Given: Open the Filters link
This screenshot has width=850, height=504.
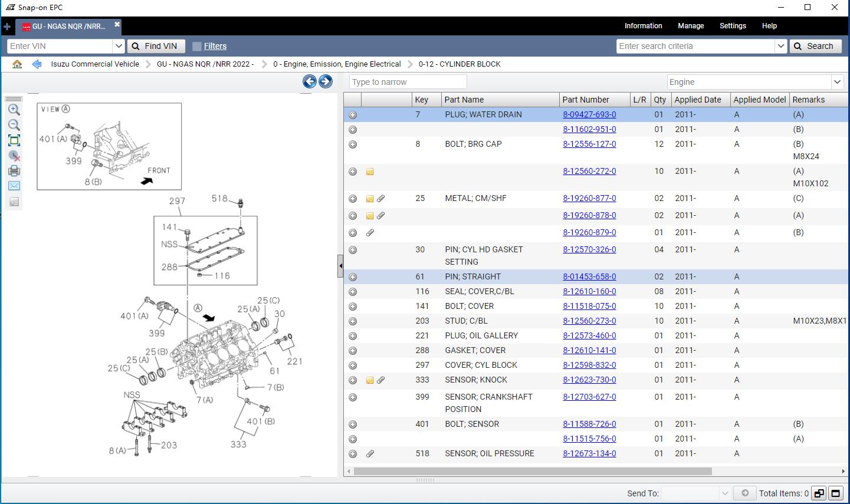Looking at the screenshot, I should (x=215, y=46).
